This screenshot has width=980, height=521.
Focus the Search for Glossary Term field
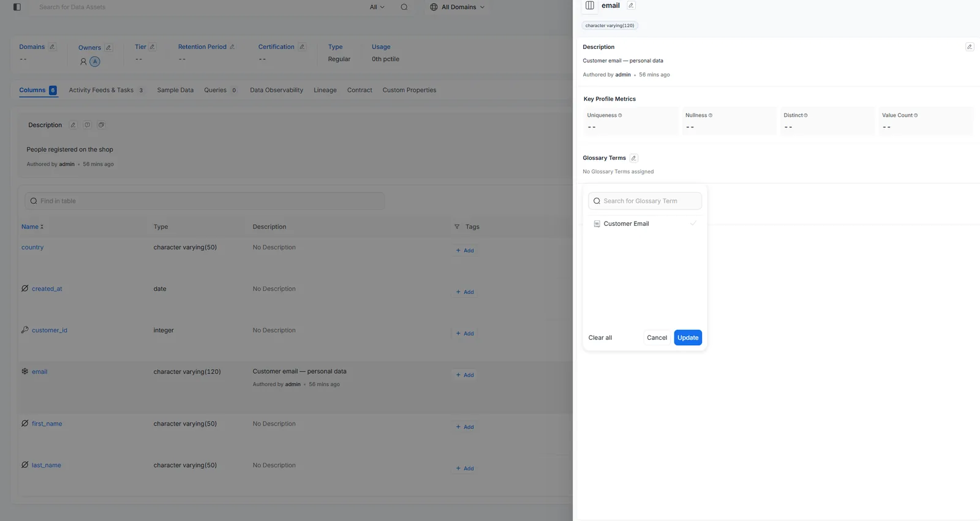pos(645,201)
